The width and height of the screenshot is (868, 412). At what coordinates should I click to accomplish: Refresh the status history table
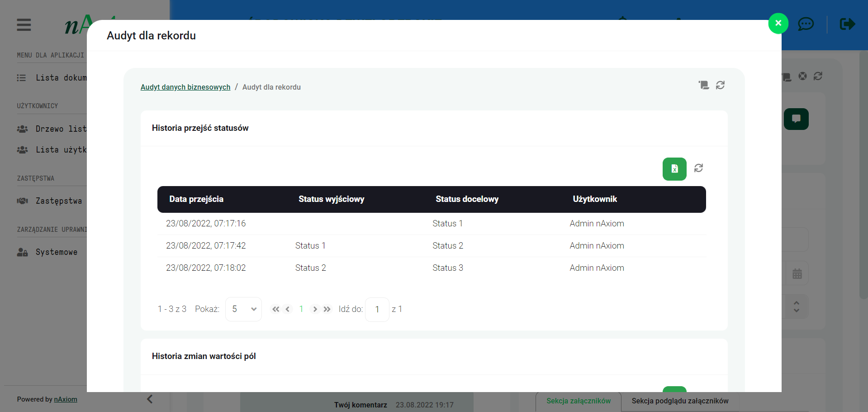[x=698, y=168]
